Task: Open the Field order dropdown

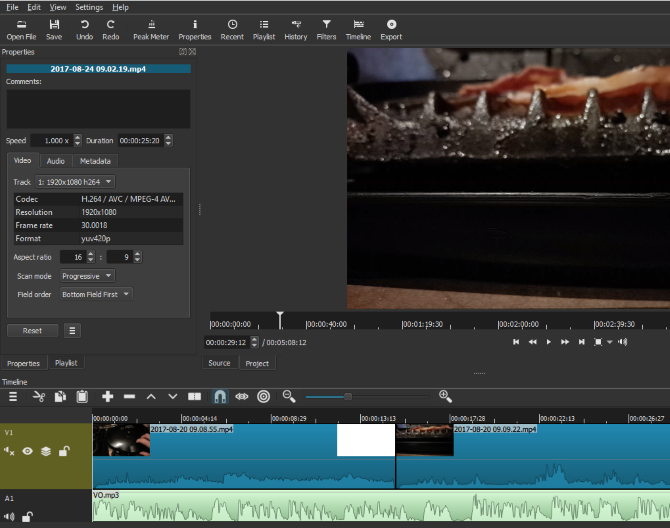Action: click(x=95, y=294)
